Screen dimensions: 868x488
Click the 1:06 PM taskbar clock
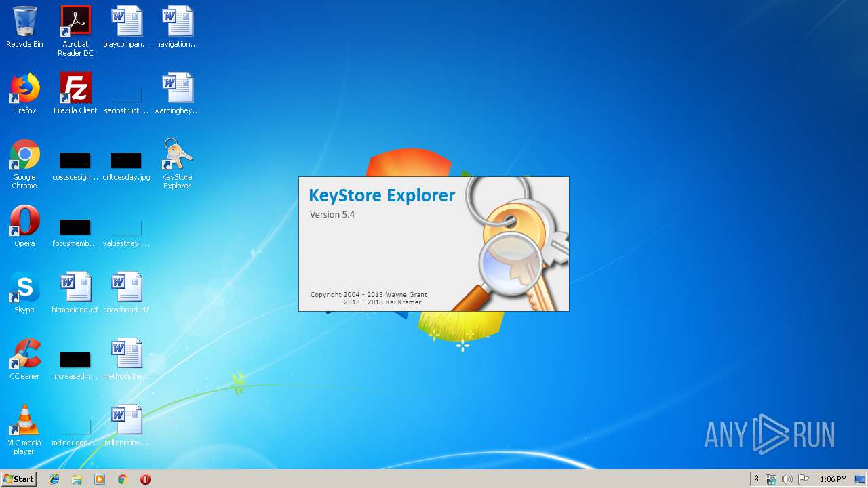coord(833,479)
